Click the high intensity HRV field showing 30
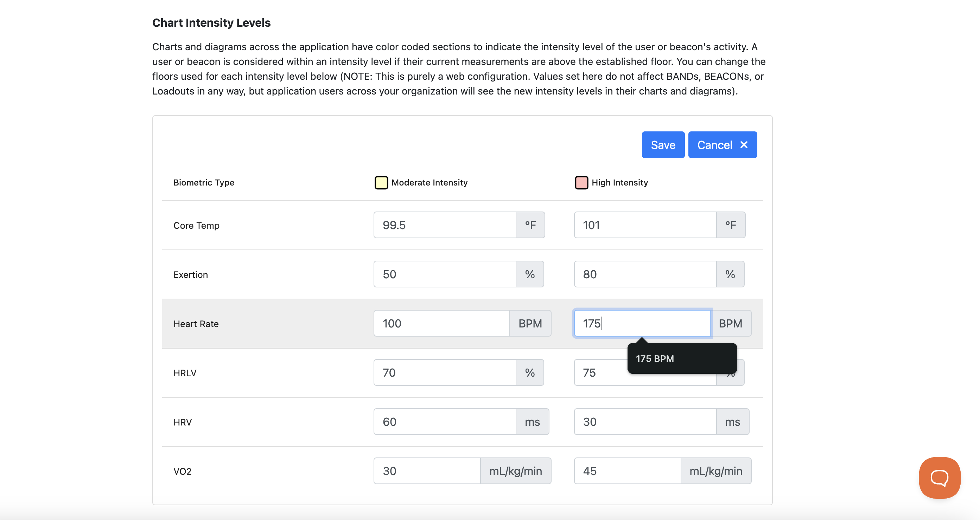This screenshot has height=520, width=980. pyautogui.click(x=643, y=422)
